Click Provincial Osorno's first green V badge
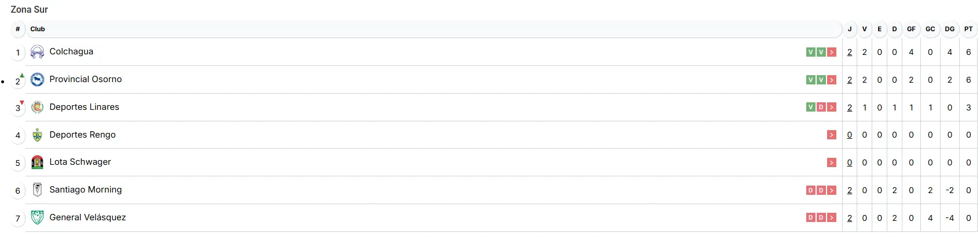Screen dimensions: 980x233 tap(811, 80)
